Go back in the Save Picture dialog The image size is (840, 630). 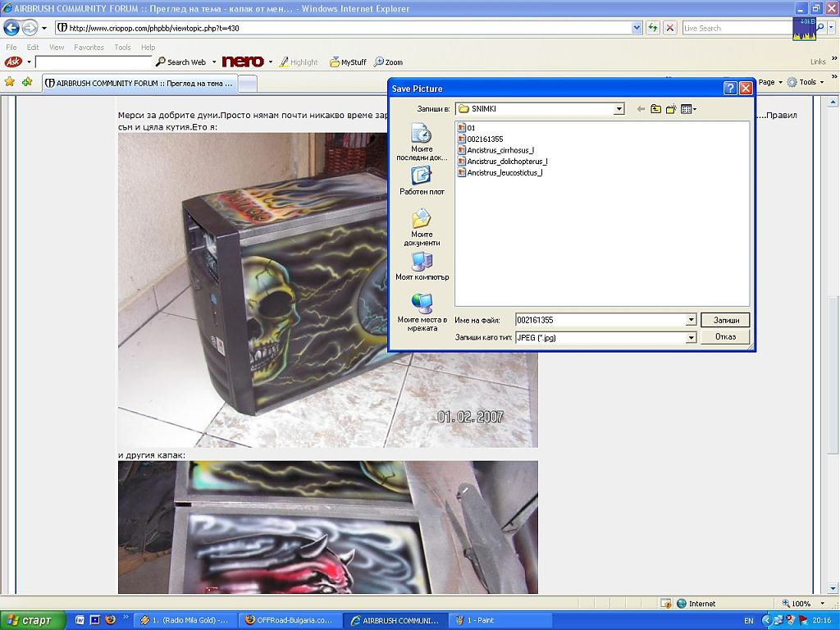click(640, 109)
